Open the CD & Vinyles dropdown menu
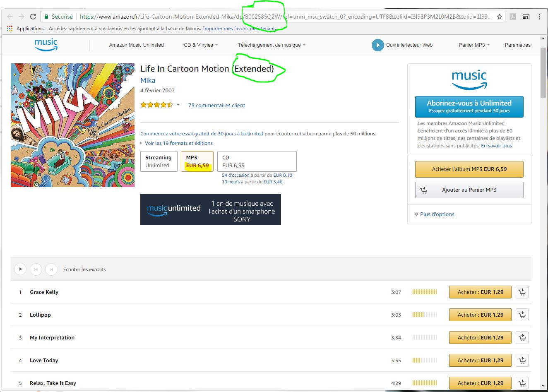Image resolution: width=548 pixels, height=392 pixels. pos(201,45)
